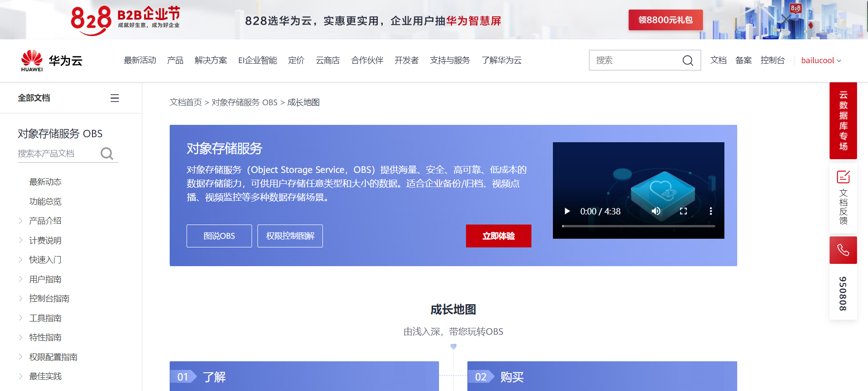
Task: Open the 最新活动 nav menu
Action: click(x=140, y=60)
